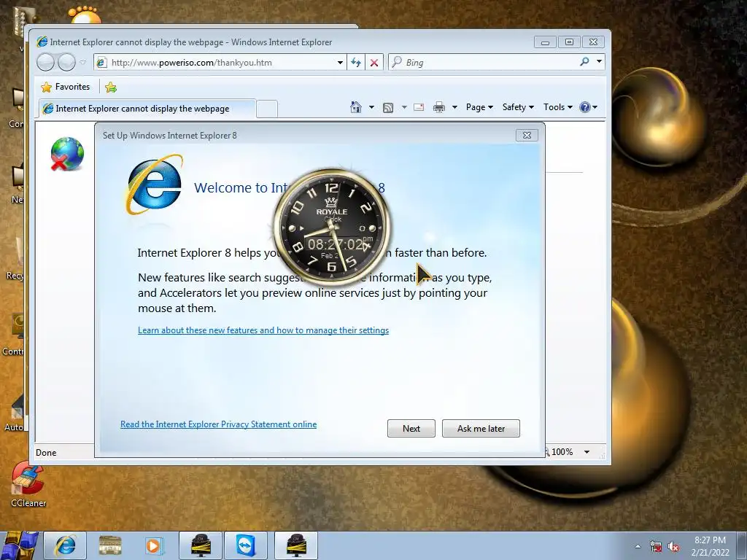747x560 pixels.
Task: Click the Next button in setup dialog
Action: tap(411, 428)
